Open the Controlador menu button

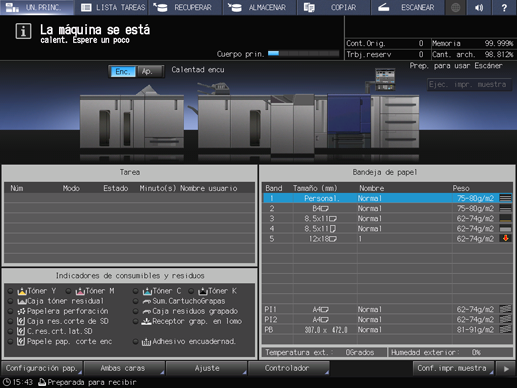289,368
